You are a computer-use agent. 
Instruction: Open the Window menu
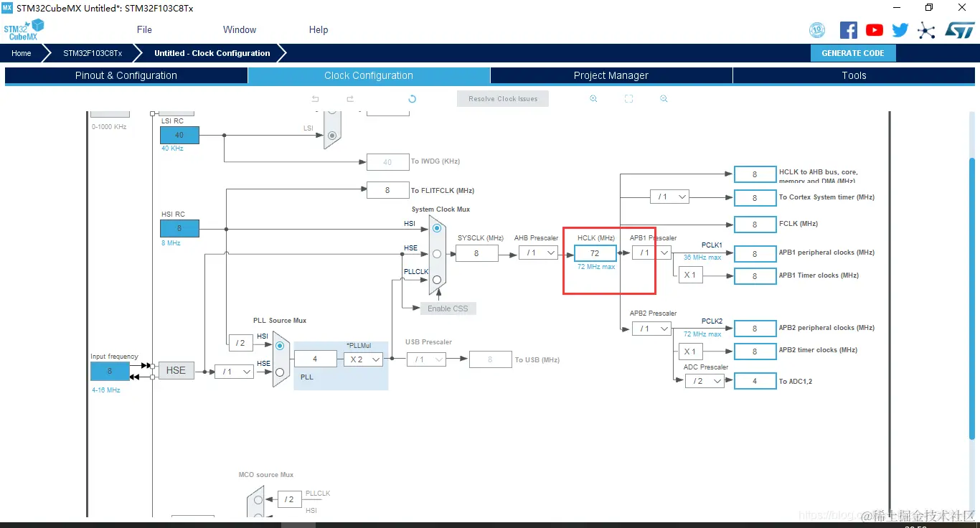tap(239, 29)
